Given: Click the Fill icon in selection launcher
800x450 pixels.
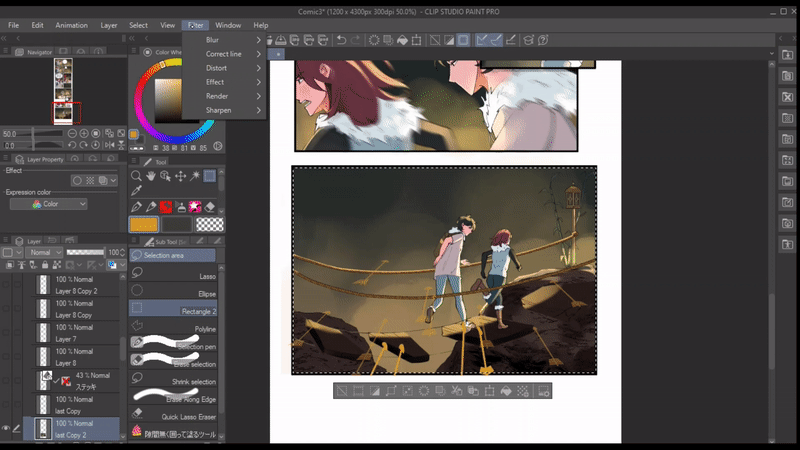Looking at the screenshot, I should click(505, 390).
